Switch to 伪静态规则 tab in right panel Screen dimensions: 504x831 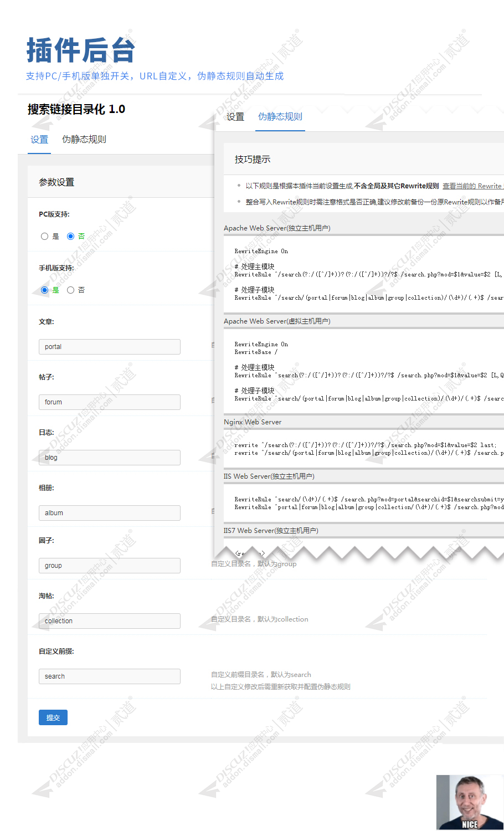pyautogui.click(x=280, y=116)
